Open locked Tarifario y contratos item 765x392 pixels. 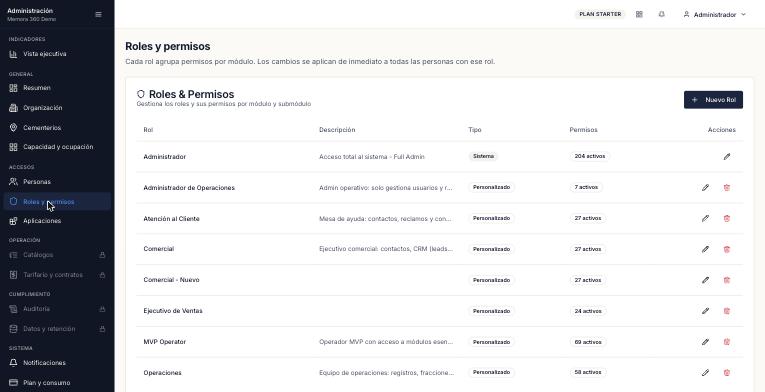click(x=57, y=275)
